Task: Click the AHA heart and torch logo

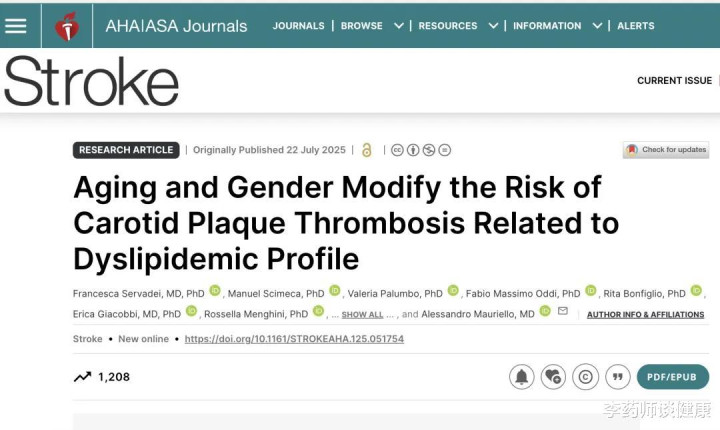Action: pyautogui.click(x=67, y=26)
